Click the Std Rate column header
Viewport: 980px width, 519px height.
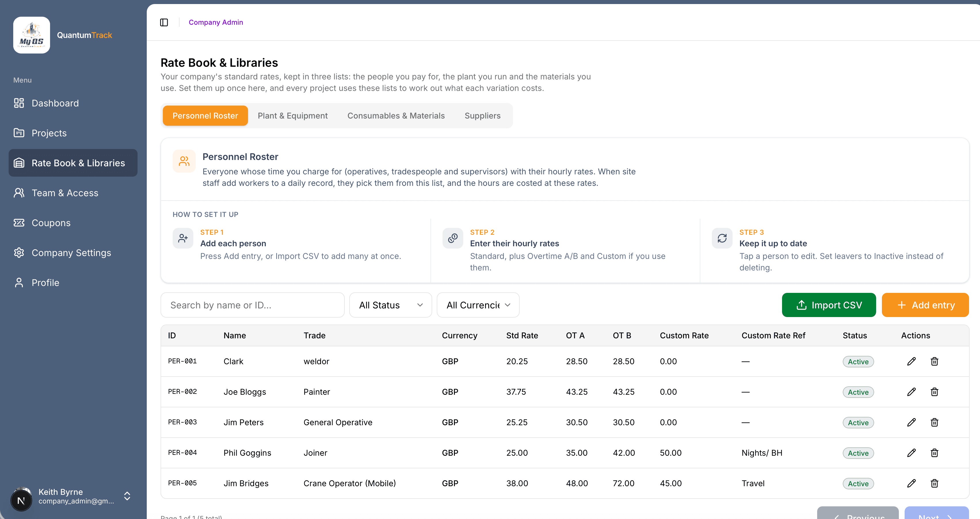[x=522, y=335]
